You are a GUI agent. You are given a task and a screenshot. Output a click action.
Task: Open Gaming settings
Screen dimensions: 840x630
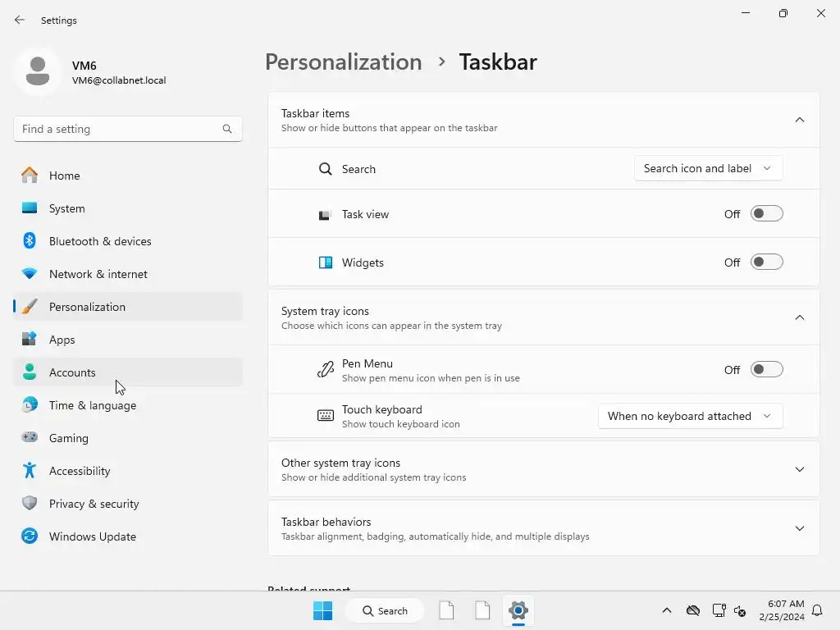click(127, 438)
